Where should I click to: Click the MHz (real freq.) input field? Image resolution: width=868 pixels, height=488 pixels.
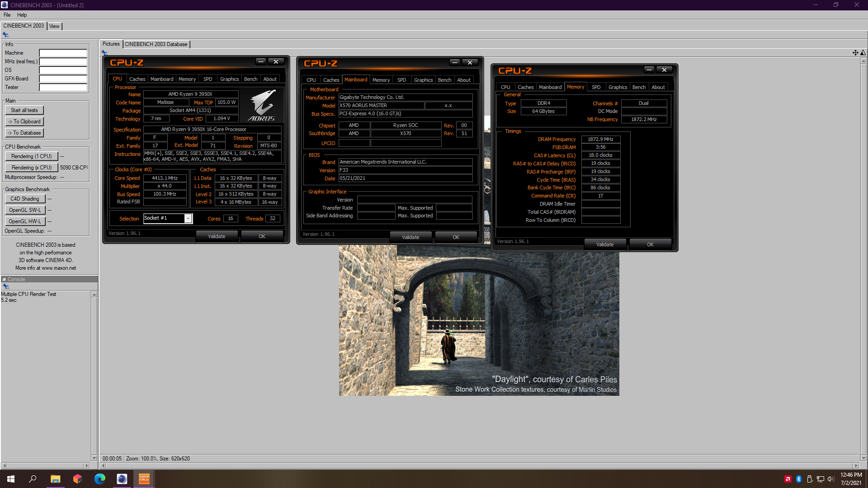click(x=63, y=61)
